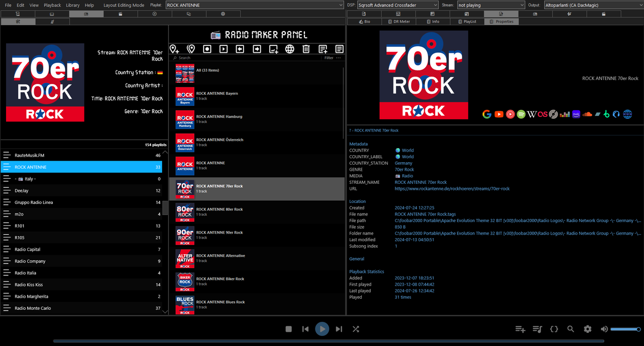644x346 pixels.
Task: Click the curly braces icon
Action: [554, 329]
